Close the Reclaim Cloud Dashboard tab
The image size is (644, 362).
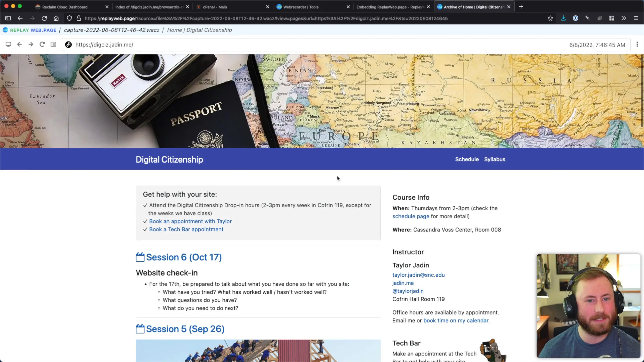[x=107, y=7]
